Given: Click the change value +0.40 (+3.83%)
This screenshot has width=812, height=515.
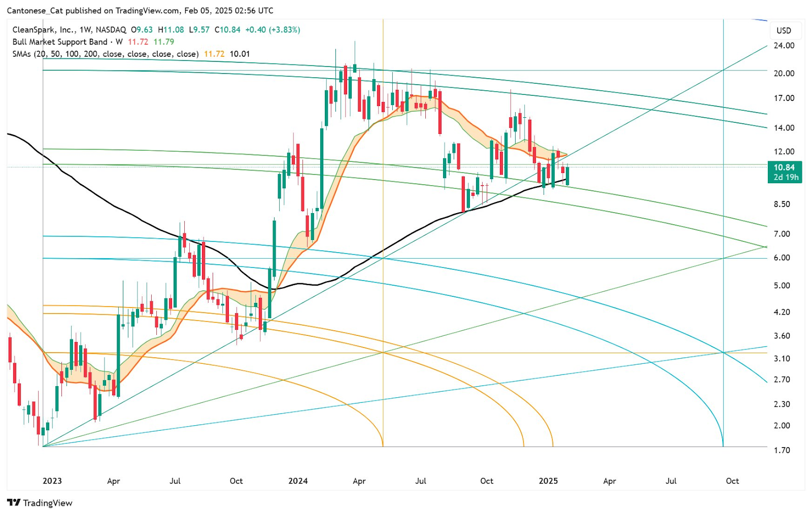Looking at the screenshot, I should pyautogui.click(x=273, y=30).
